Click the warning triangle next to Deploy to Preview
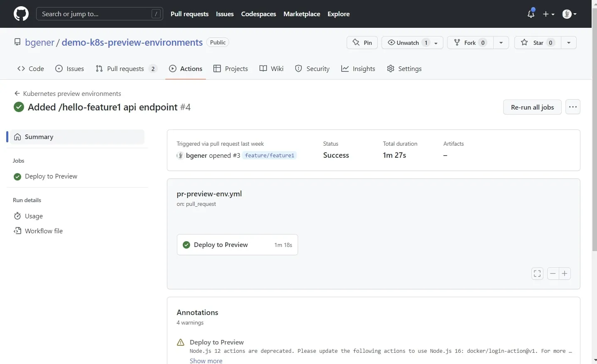This screenshot has width=597, height=364. click(x=181, y=342)
